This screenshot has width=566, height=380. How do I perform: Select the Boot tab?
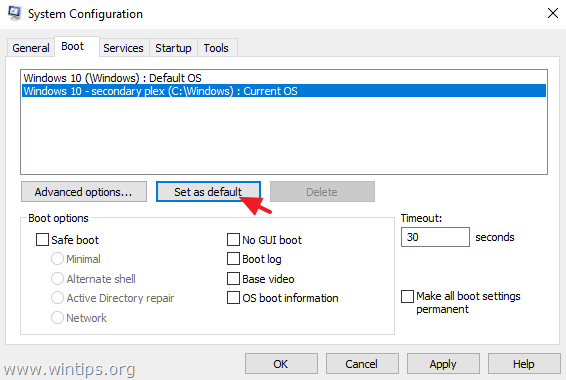pyautogui.click(x=77, y=47)
